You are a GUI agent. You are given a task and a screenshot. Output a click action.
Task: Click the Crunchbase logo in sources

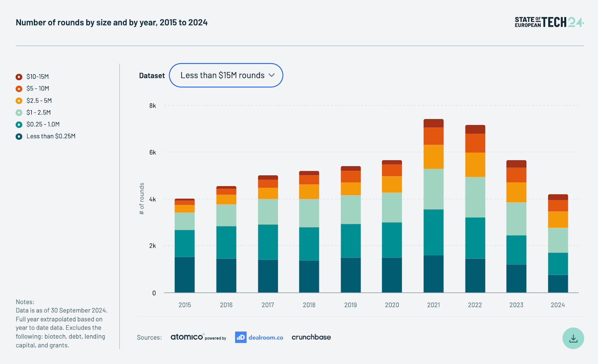(311, 337)
